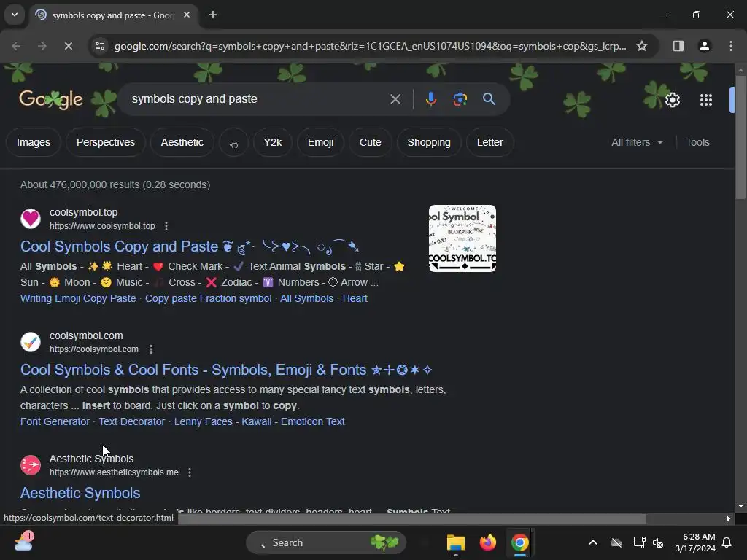Viewport: 747px width, 560px height.
Task: Click the Chrome address bar URL
Action: 370,46
